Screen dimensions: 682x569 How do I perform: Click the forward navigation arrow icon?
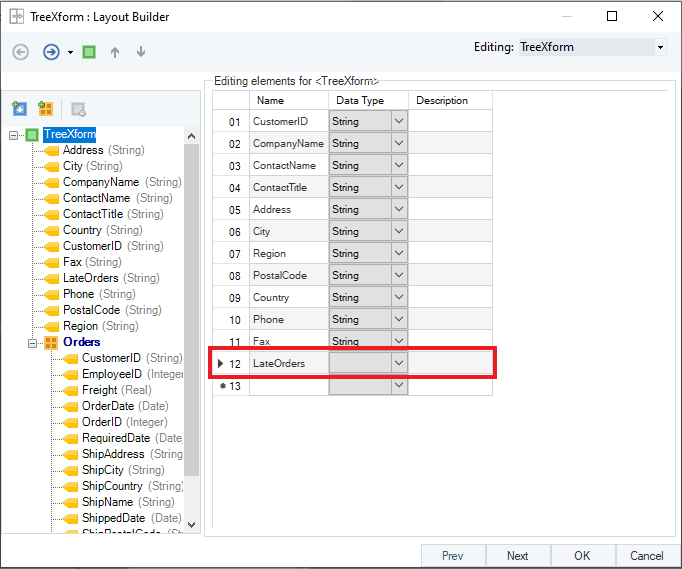[51, 52]
